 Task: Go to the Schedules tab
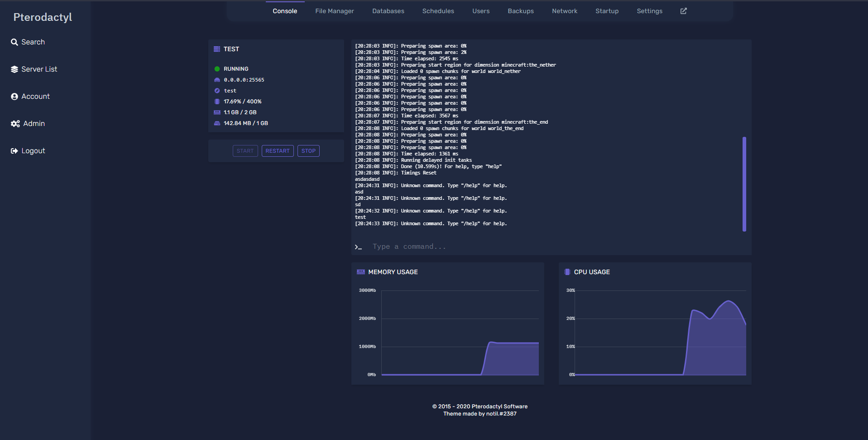[x=438, y=11]
